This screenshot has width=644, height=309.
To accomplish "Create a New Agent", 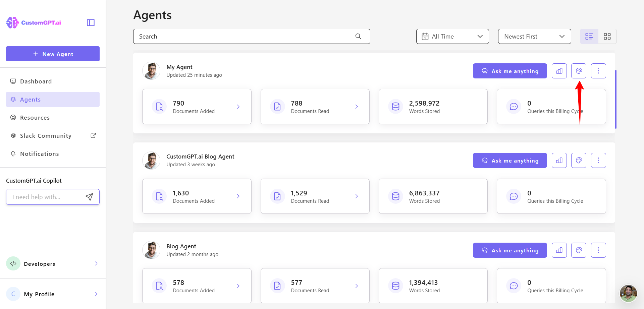I will [53, 54].
